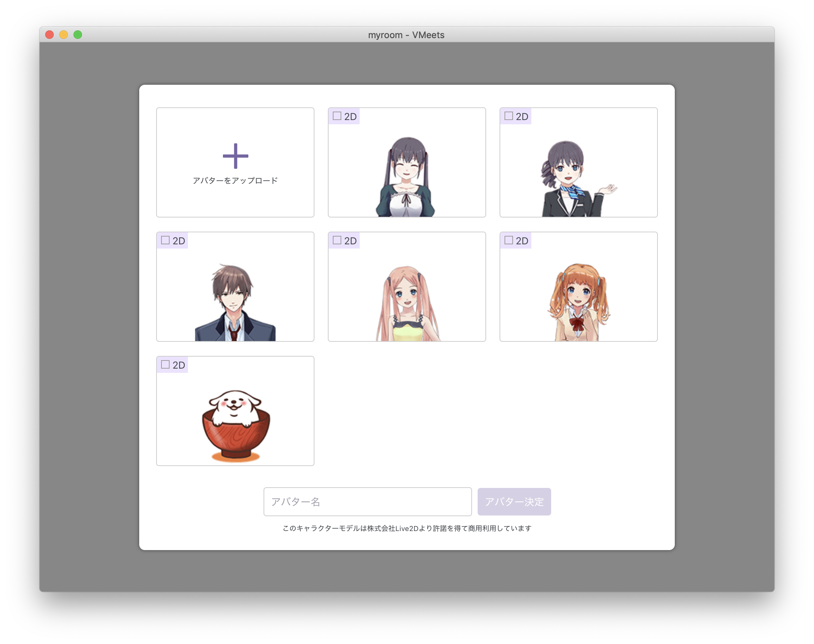814x644 pixels.
Task: Click the 2D label on dog card
Action: coord(179,365)
